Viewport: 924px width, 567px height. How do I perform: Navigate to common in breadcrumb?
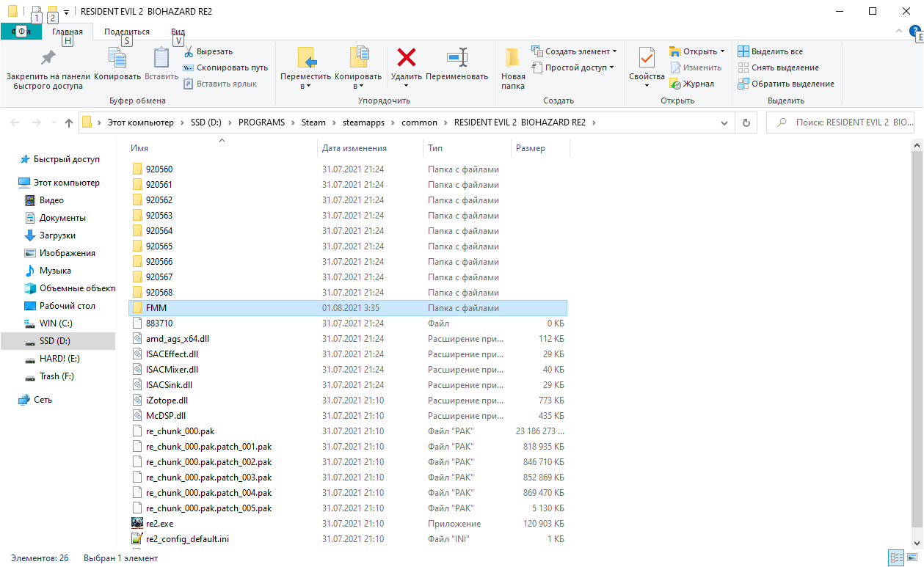[419, 122]
